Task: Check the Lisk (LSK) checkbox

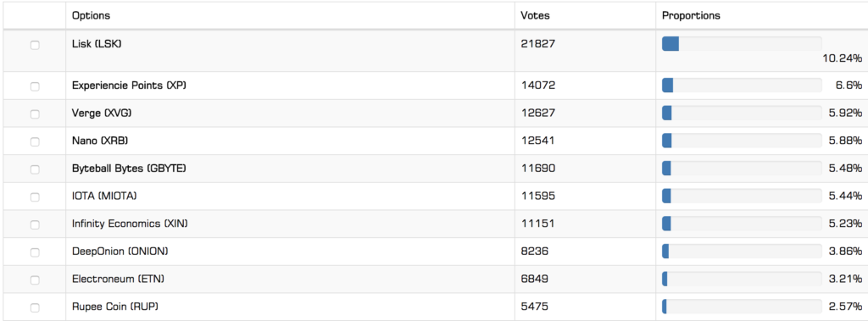Action: pyautogui.click(x=34, y=46)
